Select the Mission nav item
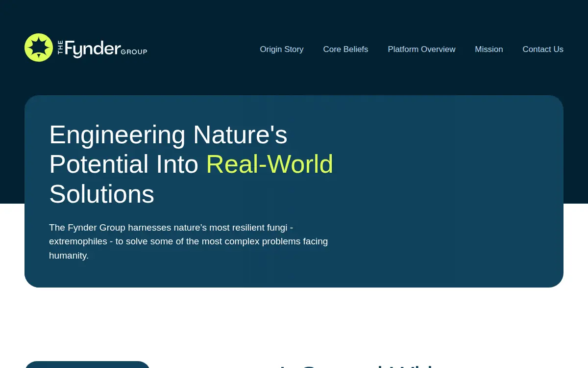The image size is (588, 368). 489,49
